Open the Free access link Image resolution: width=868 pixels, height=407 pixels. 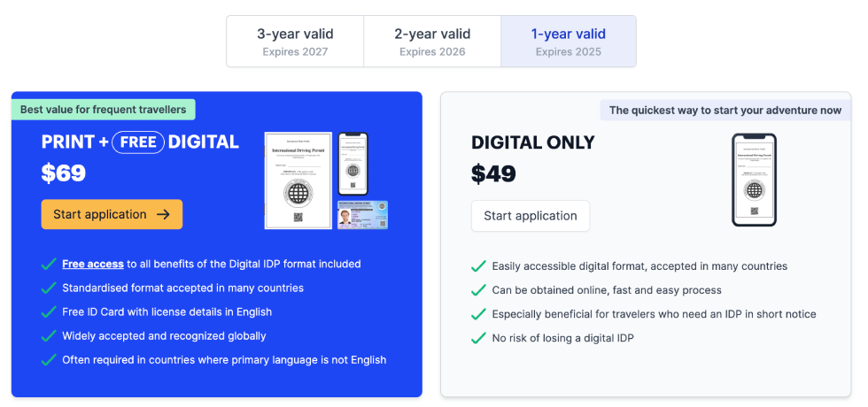pos(92,264)
